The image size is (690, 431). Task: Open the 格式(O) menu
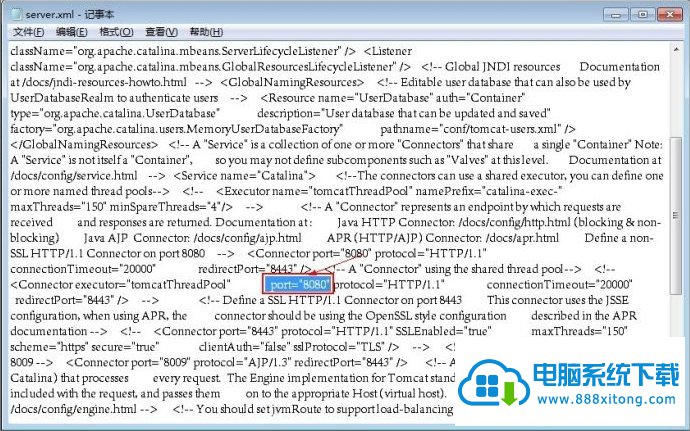(116, 32)
